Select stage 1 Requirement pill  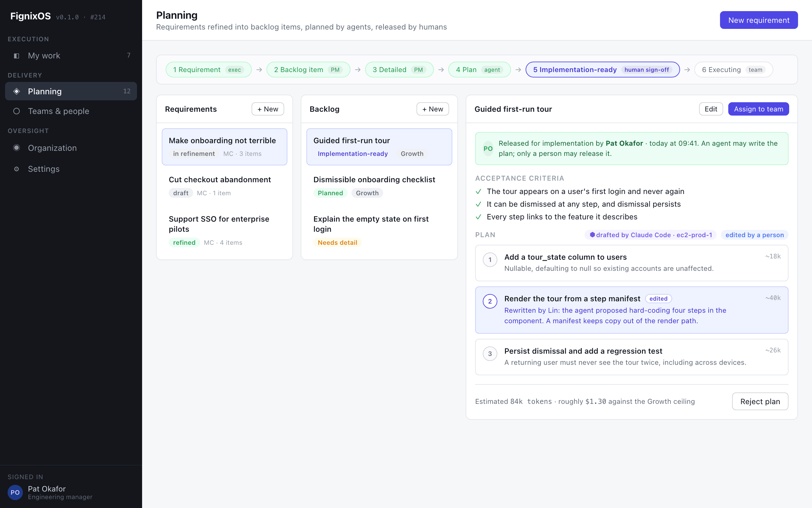pyautogui.click(x=208, y=70)
